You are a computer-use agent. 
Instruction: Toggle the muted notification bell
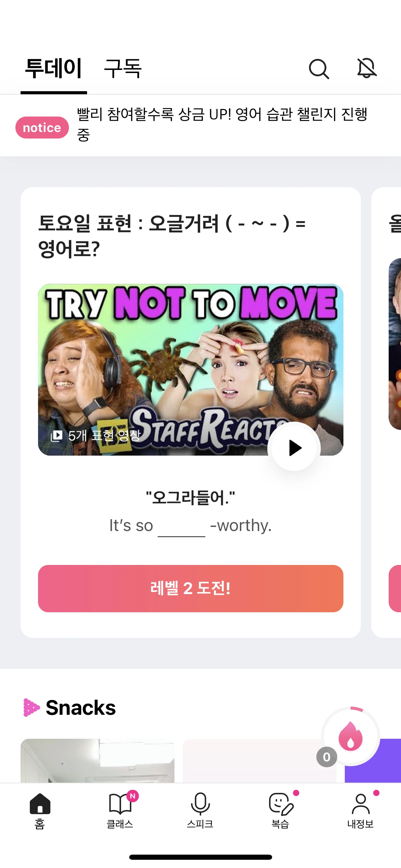pos(367,68)
